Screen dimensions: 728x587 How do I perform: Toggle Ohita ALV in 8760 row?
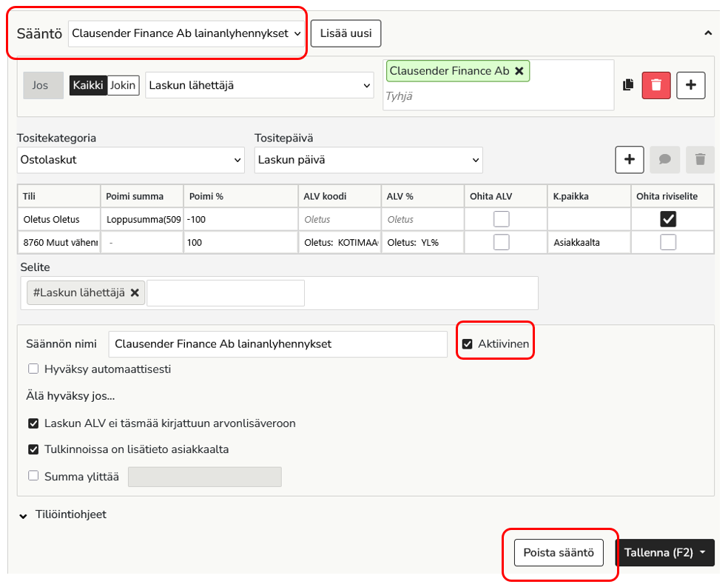pyautogui.click(x=502, y=242)
